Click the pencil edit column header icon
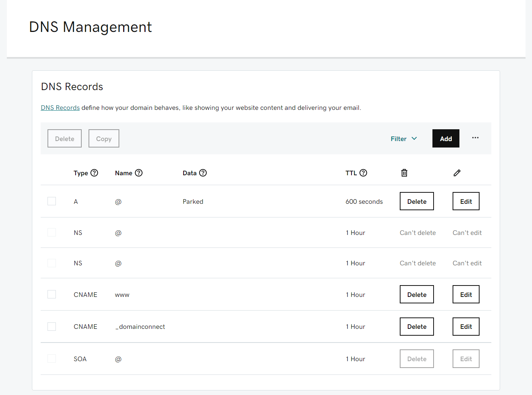Viewport: 532px width, 395px height. click(457, 173)
